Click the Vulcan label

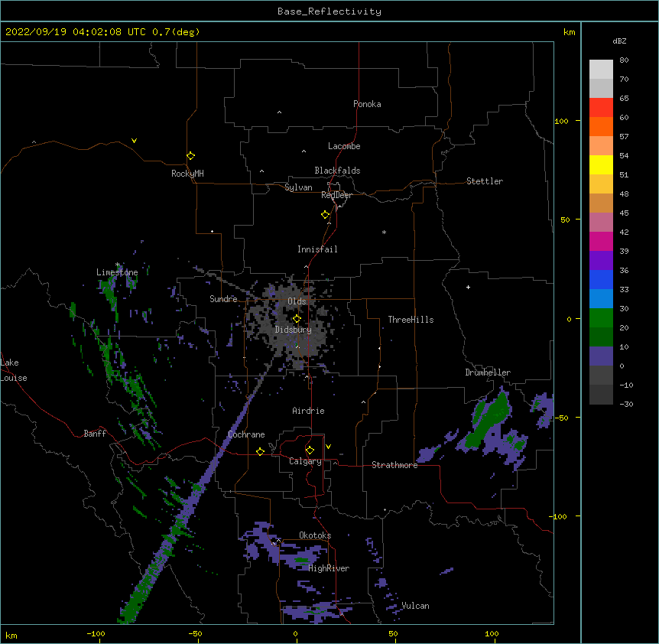pyautogui.click(x=415, y=606)
